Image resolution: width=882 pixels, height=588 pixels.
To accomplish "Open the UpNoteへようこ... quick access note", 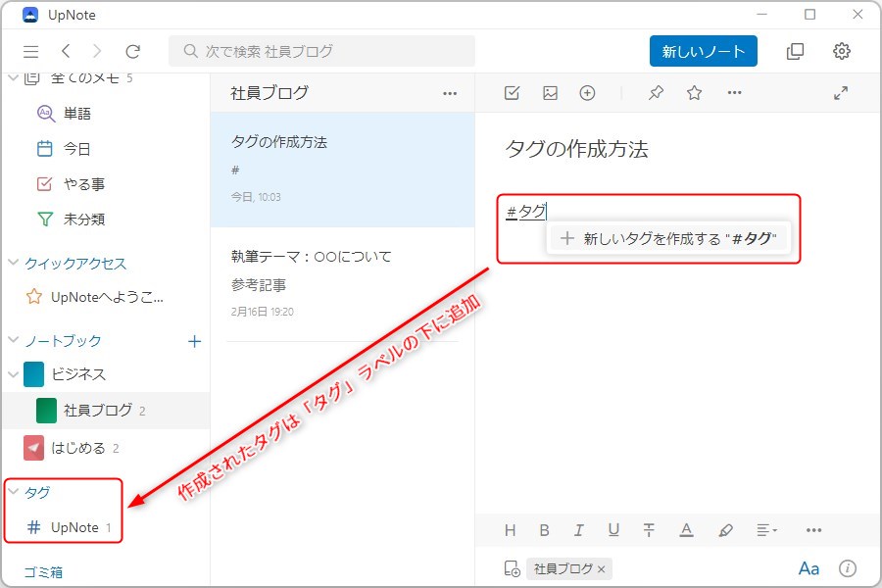I will 105,297.
